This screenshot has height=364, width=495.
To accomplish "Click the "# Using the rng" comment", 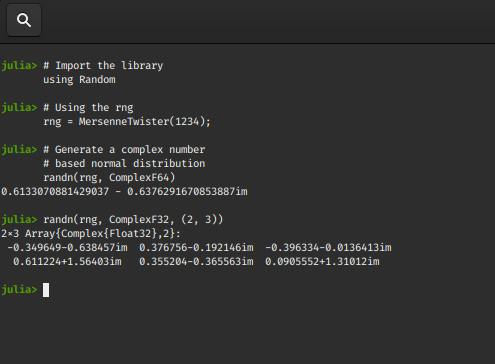I will (x=88, y=108).
